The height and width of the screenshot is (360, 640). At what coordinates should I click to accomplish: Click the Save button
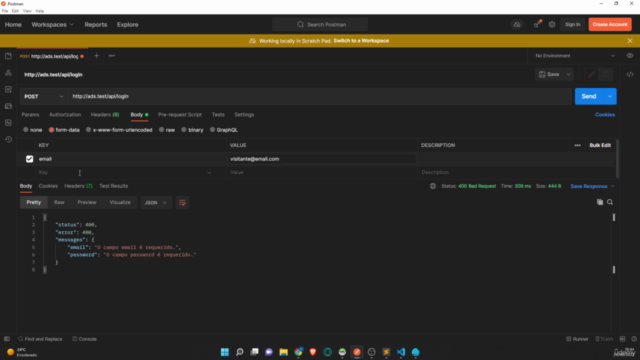tap(549, 74)
